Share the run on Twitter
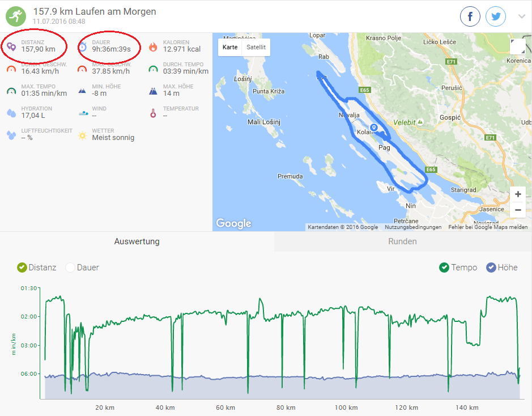 click(495, 16)
